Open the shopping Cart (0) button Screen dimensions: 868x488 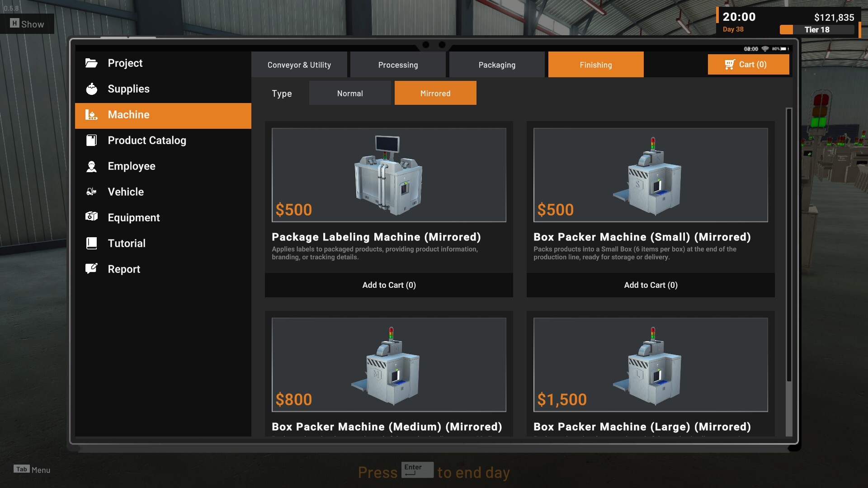[748, 65]
